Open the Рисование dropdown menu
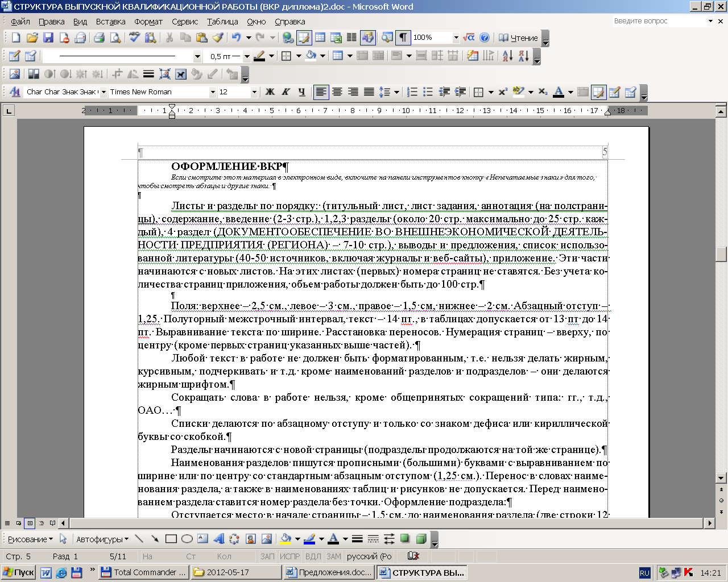 [30, 539]
